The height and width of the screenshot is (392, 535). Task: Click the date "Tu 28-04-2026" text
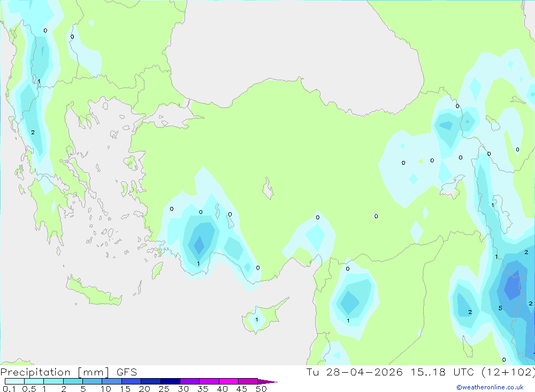click(x=354, y=372)
